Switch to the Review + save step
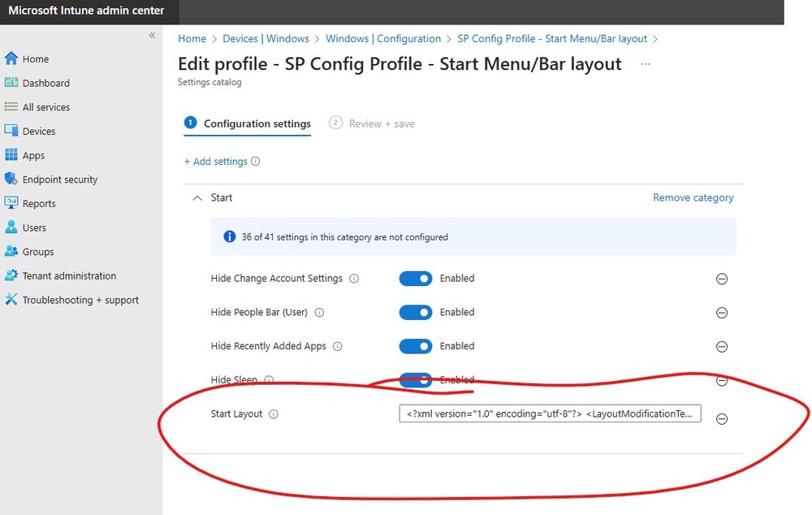The width and height of the screenshot is (812, 515). [x=373, y=123]
